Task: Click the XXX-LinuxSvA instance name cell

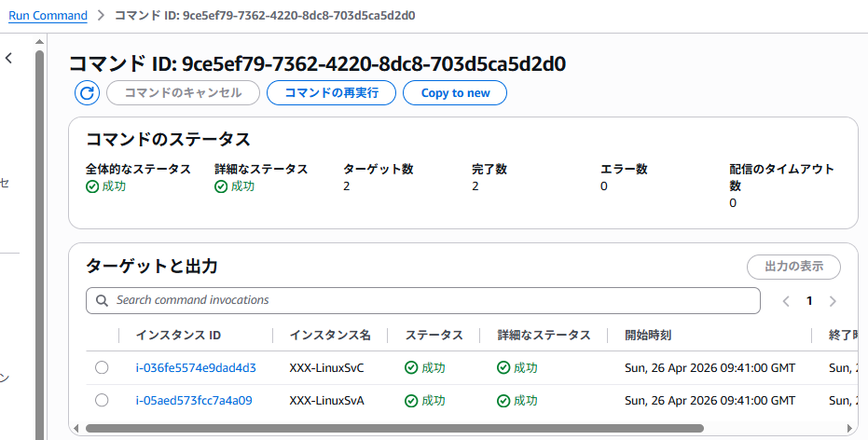Action: 326,401
